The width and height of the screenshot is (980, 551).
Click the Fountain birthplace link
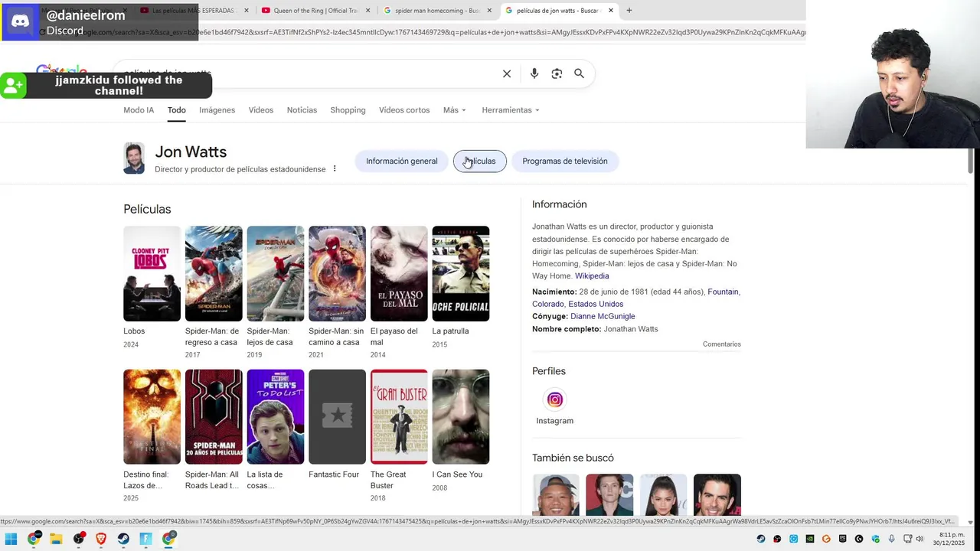(723, 292)
